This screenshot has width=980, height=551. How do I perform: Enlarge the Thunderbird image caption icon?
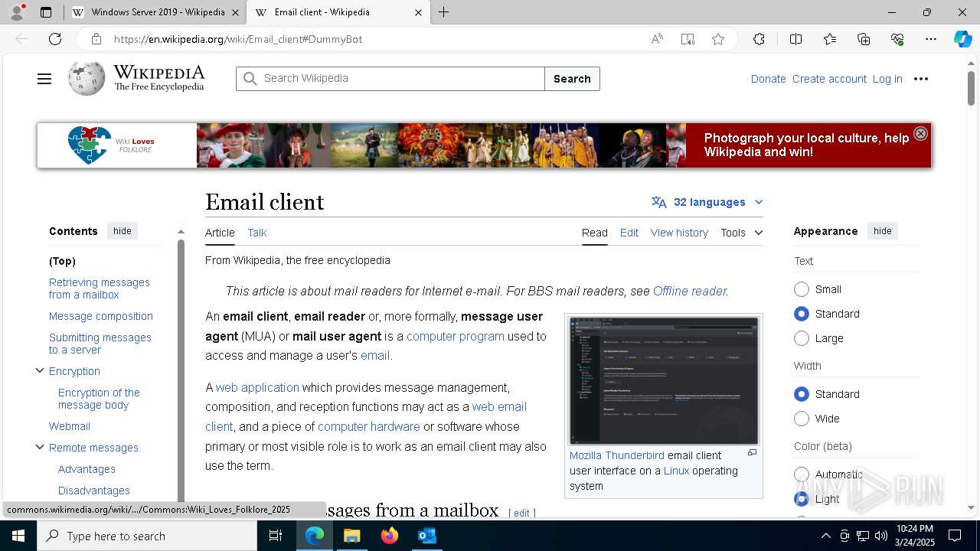coord(752,453)
